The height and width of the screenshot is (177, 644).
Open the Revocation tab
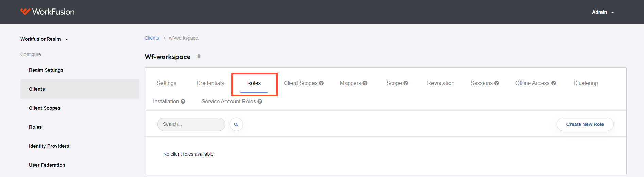[441, 83]
